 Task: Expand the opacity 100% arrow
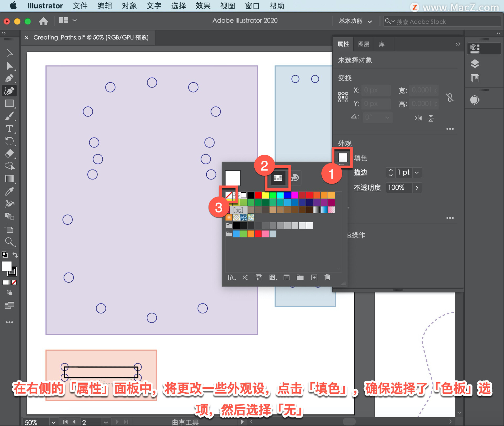coord(417,188)
